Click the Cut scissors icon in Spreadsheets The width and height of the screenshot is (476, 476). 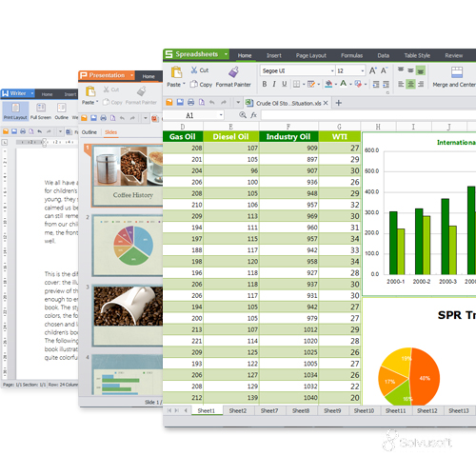194,70
